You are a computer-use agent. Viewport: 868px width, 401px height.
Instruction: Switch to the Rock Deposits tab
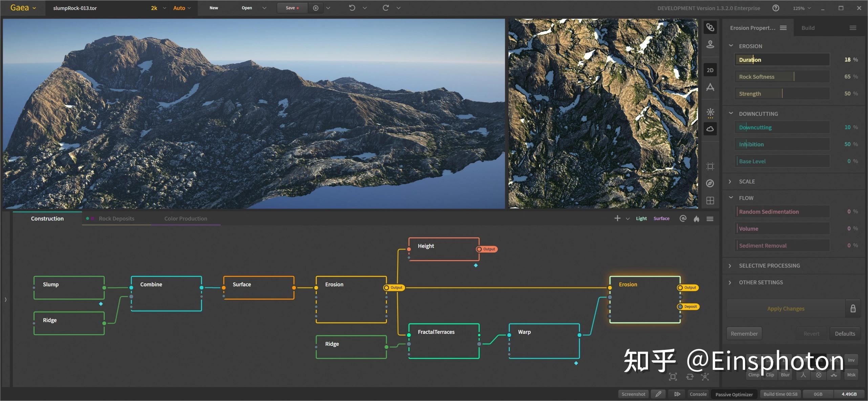click(116, 218)
